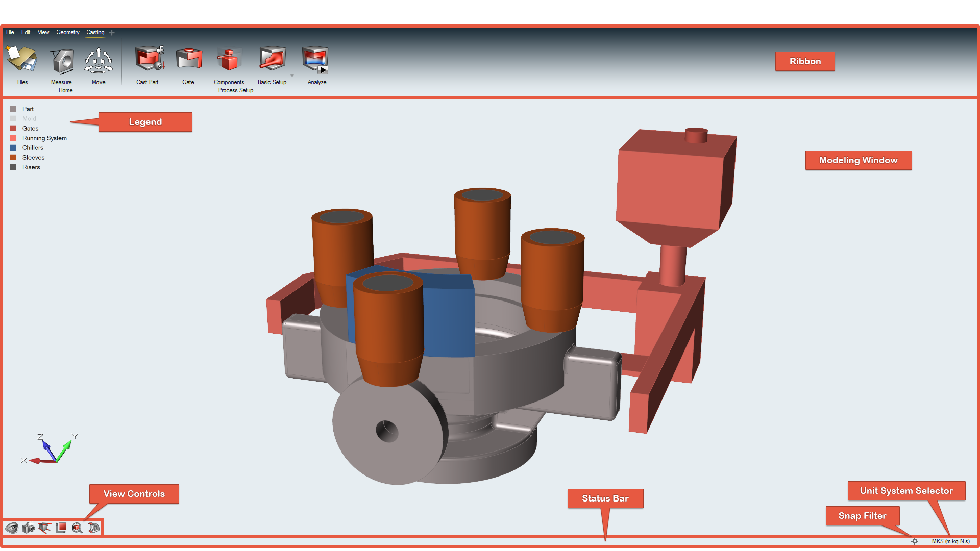The width and height of the screenshot is (980, 551).
Task: Activate the Move tool
Action: pos(99,61)
